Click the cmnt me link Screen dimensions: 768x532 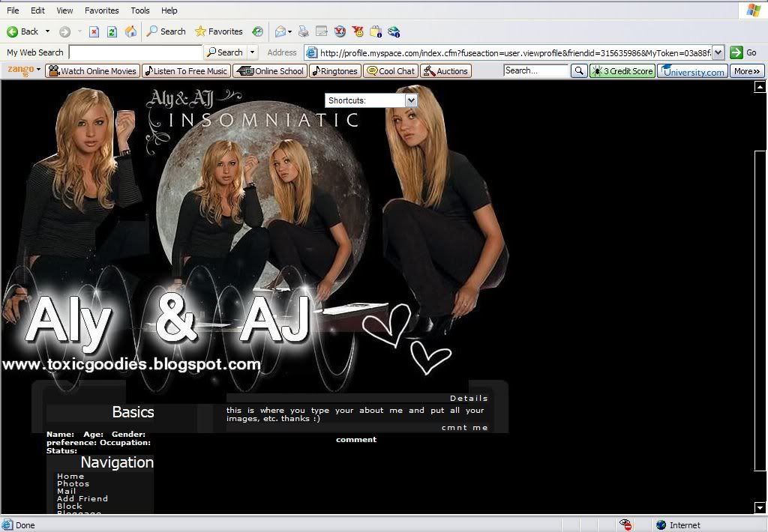(464, 428)
